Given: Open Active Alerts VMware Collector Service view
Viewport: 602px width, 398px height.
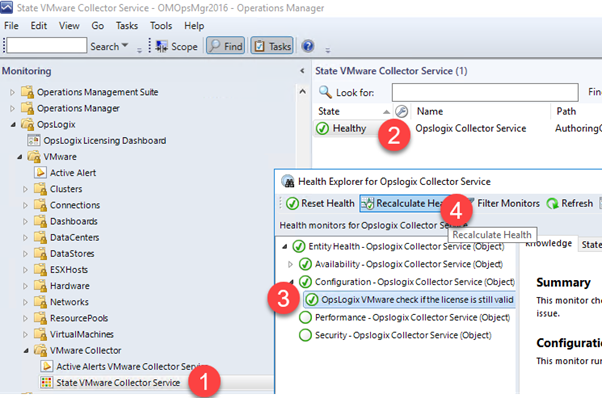Looking at the screenshot, I should tap(132, 367).
